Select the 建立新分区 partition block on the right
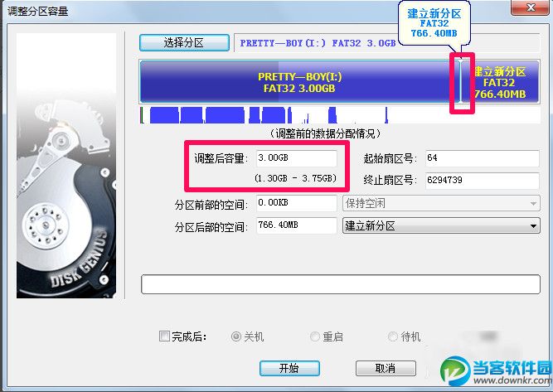Viewport: 553px width, 392px height. click(x=501, y=82)
